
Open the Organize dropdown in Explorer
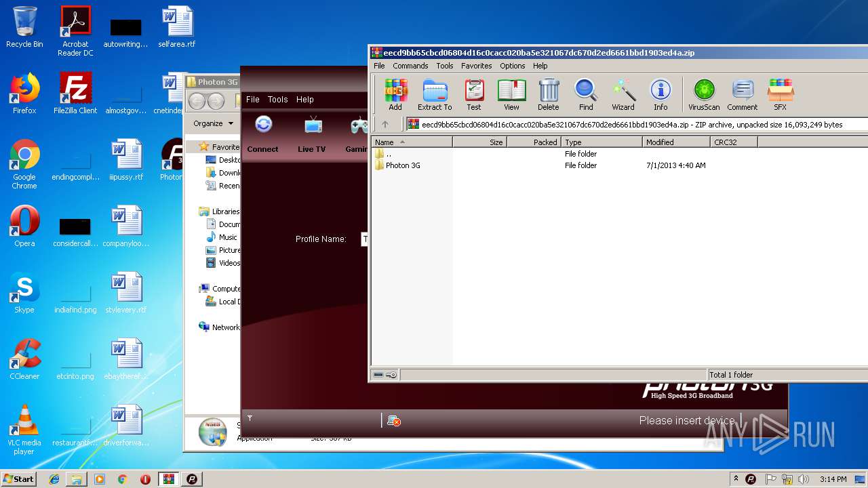point(213,123)
